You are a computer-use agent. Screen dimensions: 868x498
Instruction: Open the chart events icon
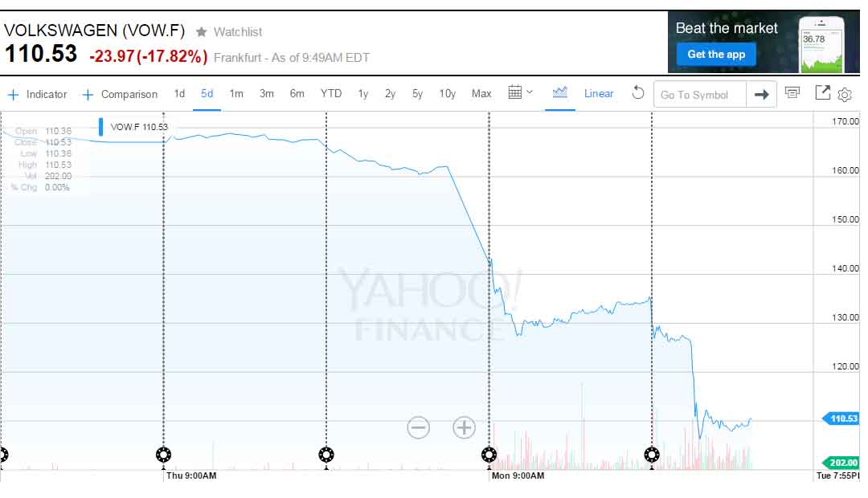coord(792,93)
